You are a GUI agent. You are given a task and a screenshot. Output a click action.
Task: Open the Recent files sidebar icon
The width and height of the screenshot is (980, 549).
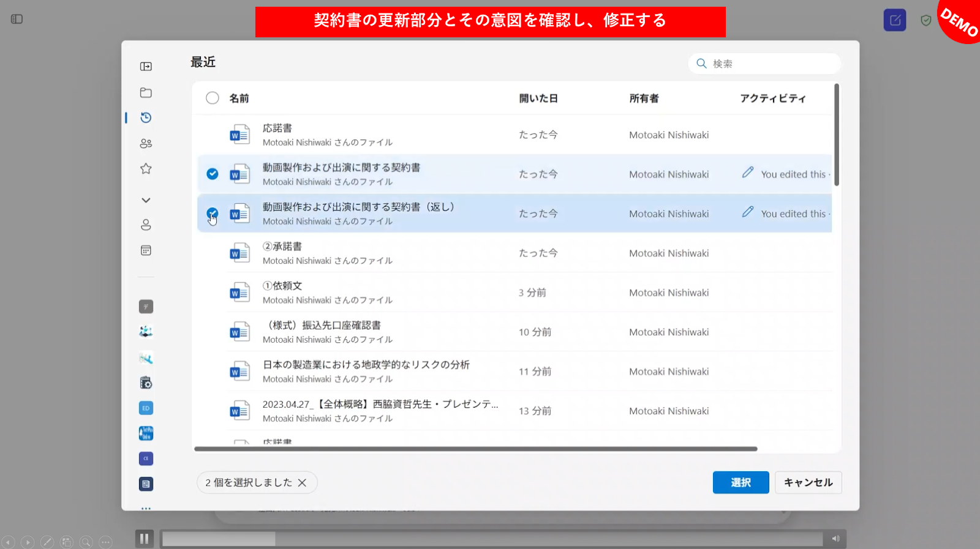[146, 118]
